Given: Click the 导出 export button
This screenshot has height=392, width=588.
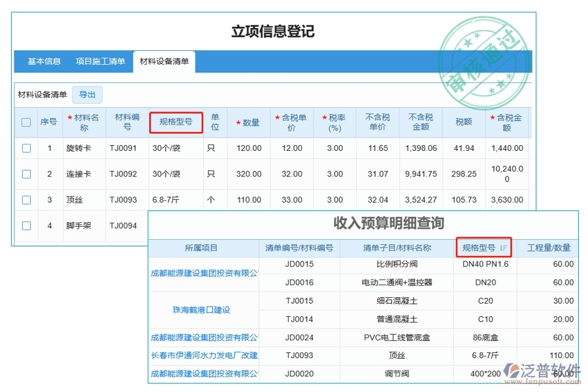Looking at the screenshot, I should pos(87,94).
